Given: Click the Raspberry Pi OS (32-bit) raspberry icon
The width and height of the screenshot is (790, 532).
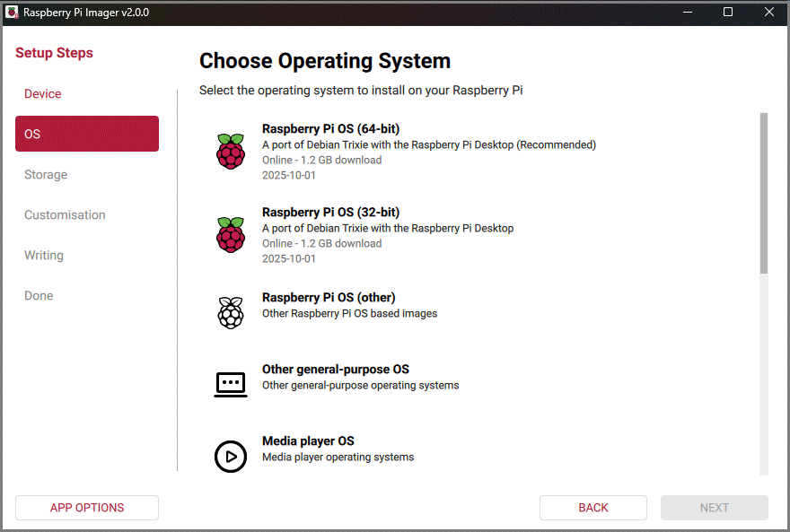Looking at the screenshot, I should tap(231, 235).
